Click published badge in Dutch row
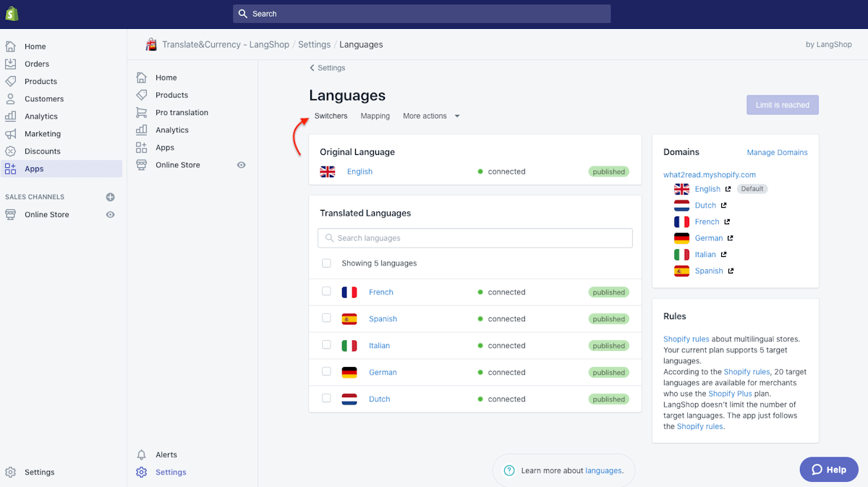 [609, 399]
